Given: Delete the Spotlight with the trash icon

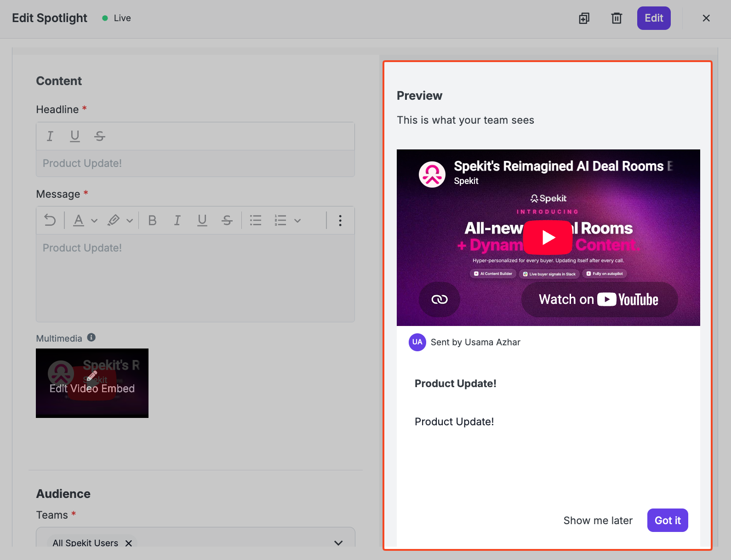Looking at the screenshot, I should pos(617,18).
